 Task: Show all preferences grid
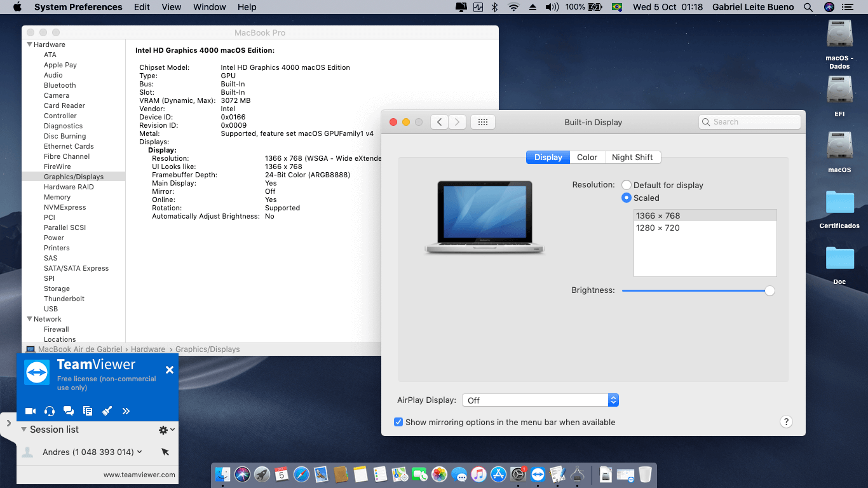point(483,122)
